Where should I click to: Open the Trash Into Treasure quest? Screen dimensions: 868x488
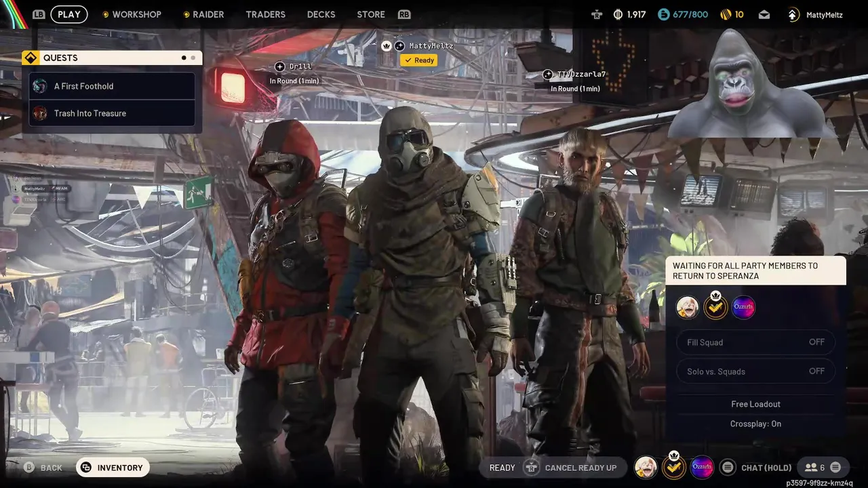[x=113, y=113]
